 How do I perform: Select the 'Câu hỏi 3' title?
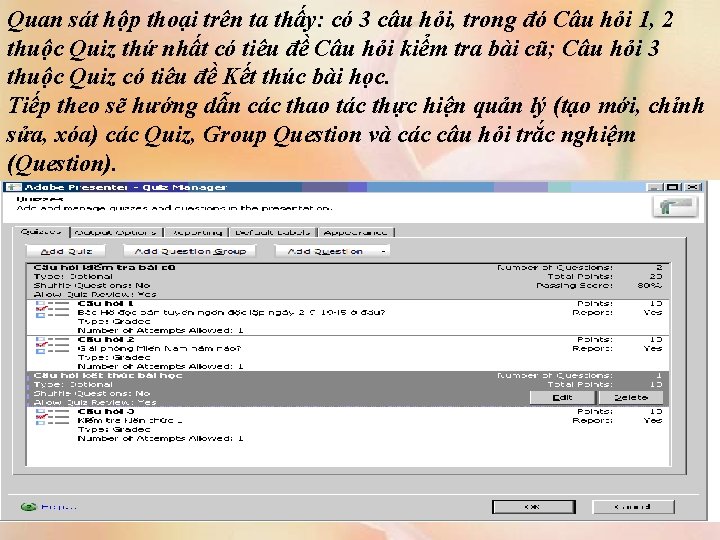(106, 411)
